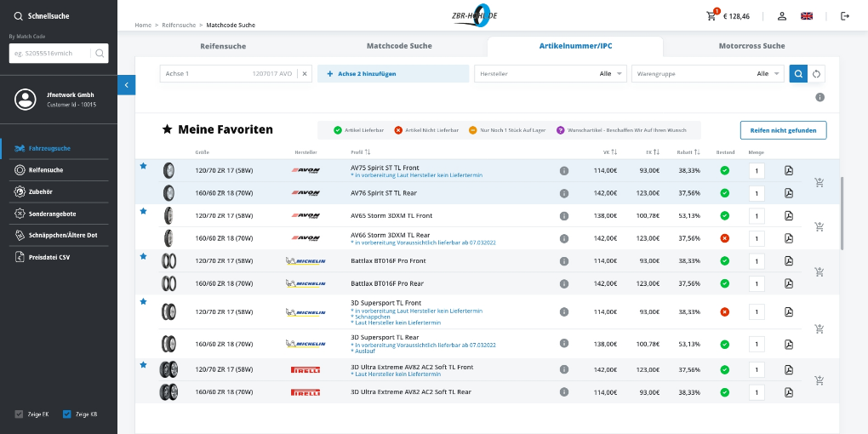
Task: Add the 3D Supersport pair to cart
Action: point(819,328)
